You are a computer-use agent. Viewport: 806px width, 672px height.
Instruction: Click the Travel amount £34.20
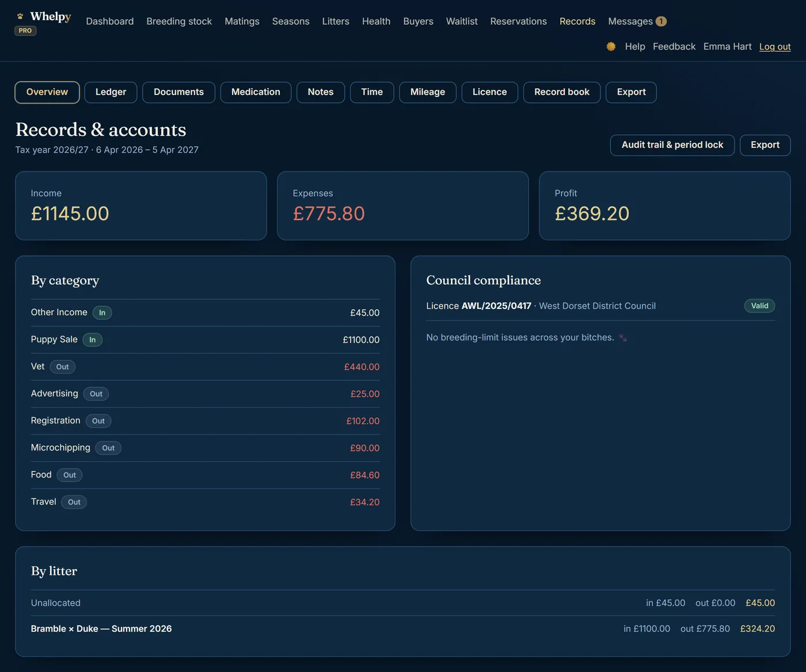(x=364, y=502)
